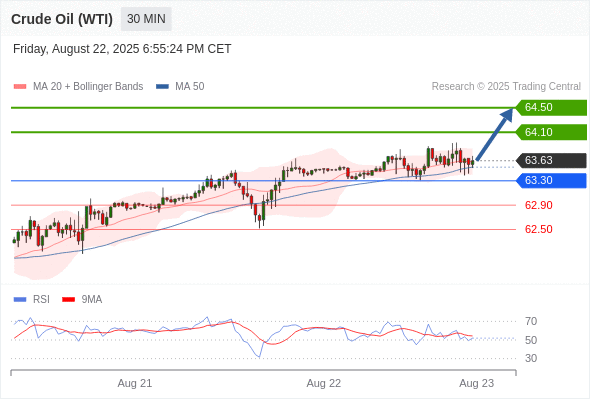This screenshot has width=590, height=400.
Task: Click the blue 63.30 pivot label
Action: tap(551, 181)
